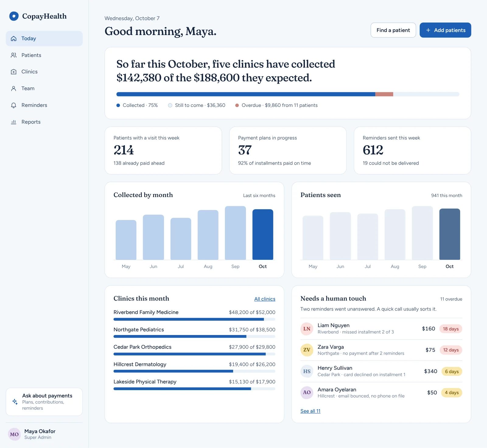
Task: Click the Cedar Park Orthopedics name
Action: tap(142, 347)
